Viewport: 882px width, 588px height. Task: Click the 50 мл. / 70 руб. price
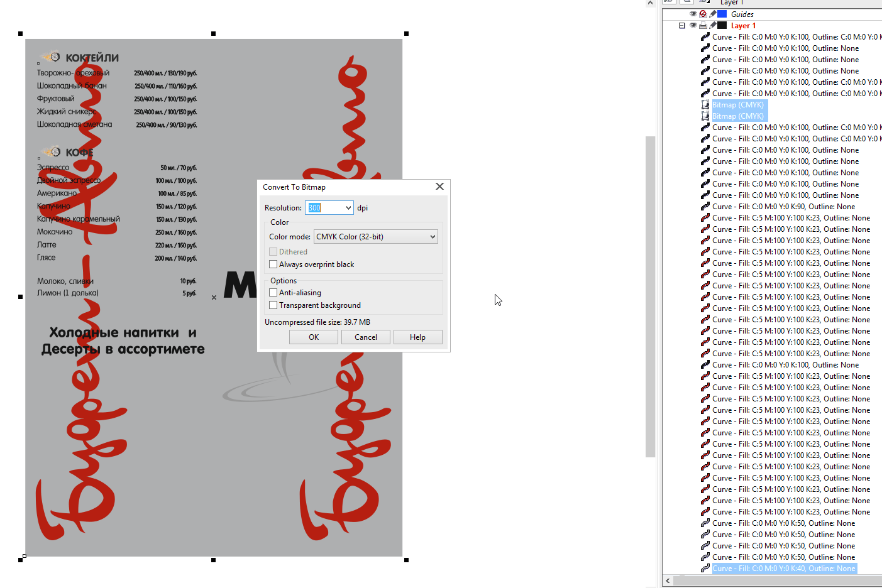pos(179,168)
